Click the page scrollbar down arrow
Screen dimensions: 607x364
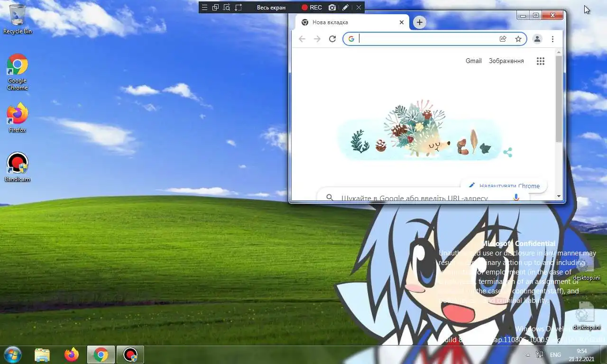(559, 196)
